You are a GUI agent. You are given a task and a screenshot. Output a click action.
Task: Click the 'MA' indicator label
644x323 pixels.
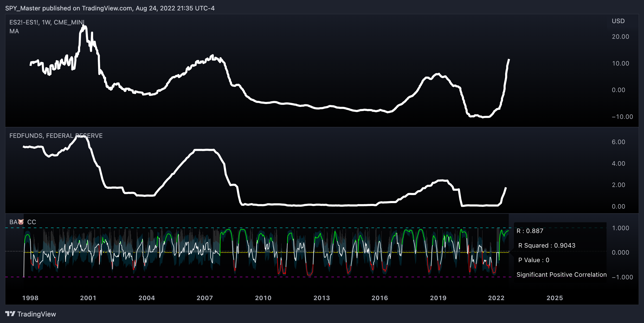14,31
